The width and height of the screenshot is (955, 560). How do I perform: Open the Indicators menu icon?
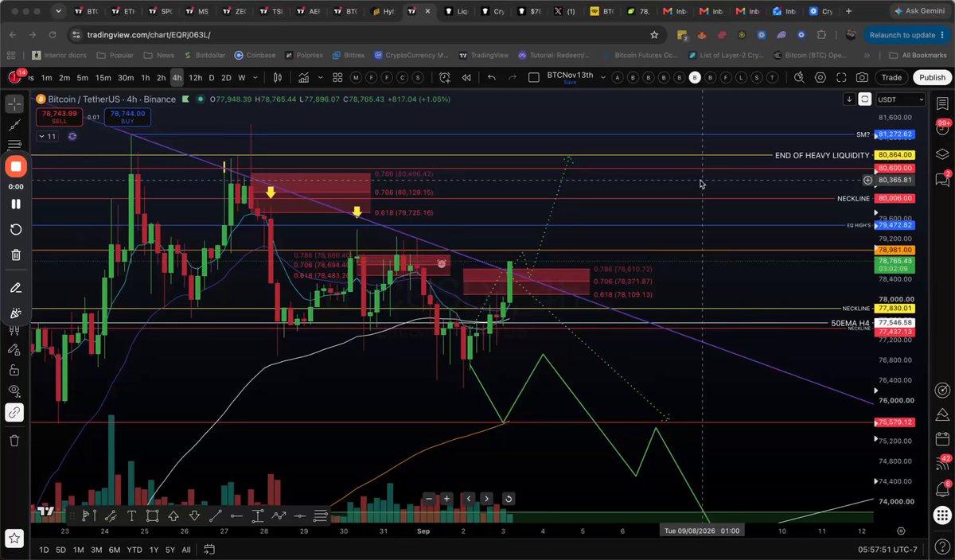tap(303, 77)
